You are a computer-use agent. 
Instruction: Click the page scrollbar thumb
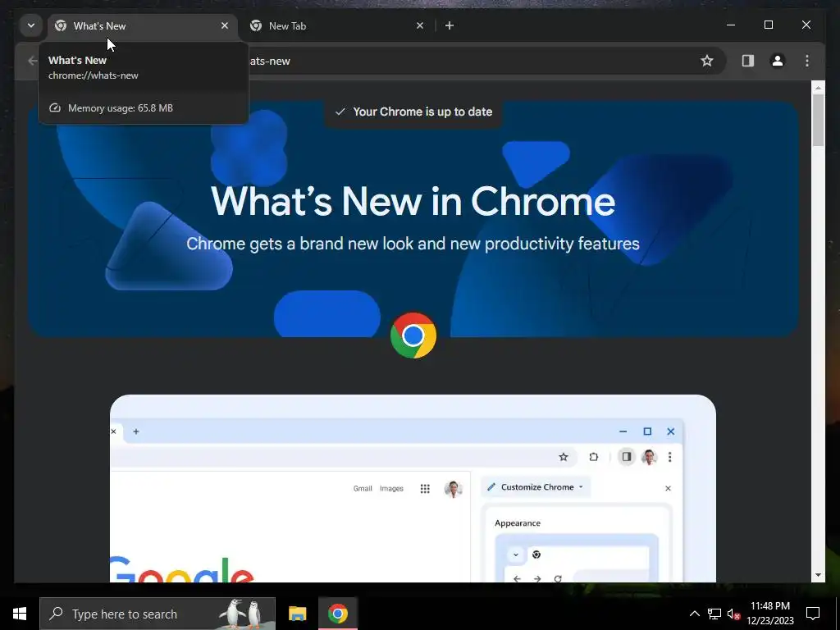click(818, 120)
